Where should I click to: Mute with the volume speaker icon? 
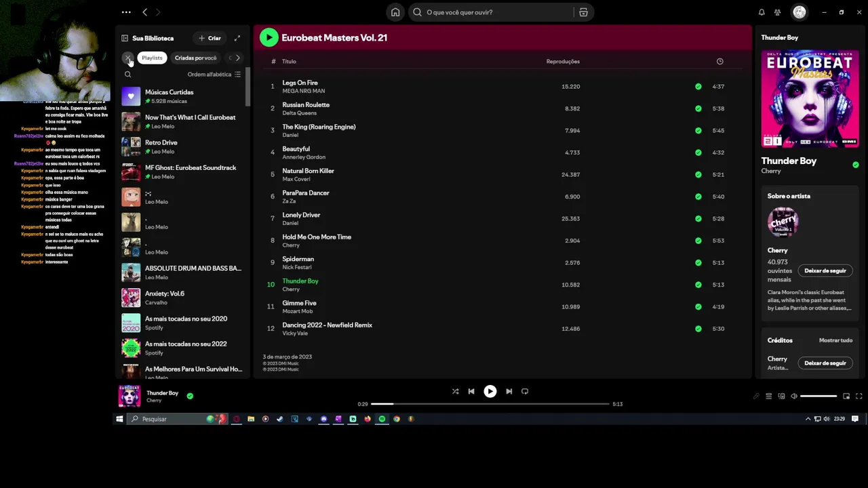(794, 396)
